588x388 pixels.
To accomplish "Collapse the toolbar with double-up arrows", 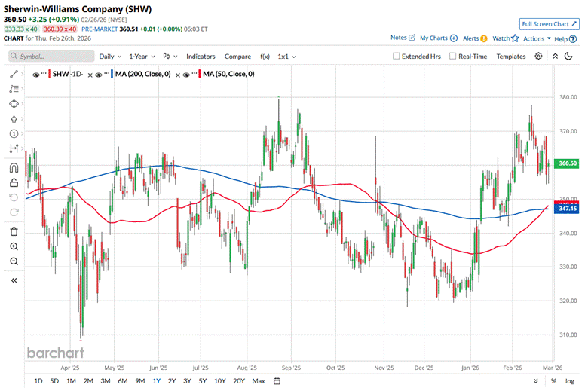I will (x=556, y=57).
